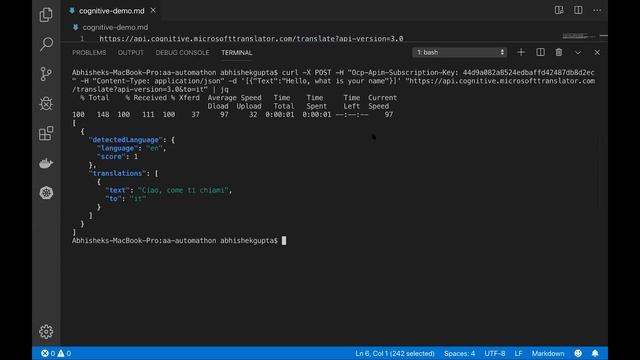Create a new terminal with plus icon
640x360 pixels.
click(x=521, y=52)
